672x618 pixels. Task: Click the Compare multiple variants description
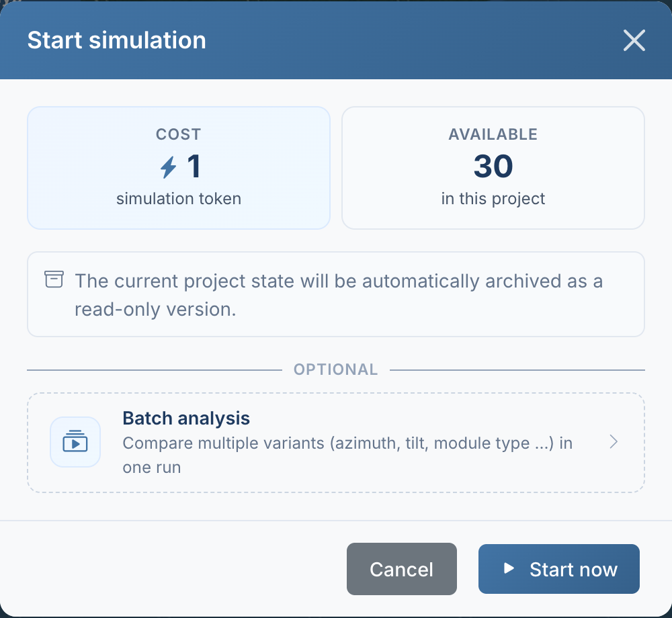pyautogui.click(x=347, y=455)
